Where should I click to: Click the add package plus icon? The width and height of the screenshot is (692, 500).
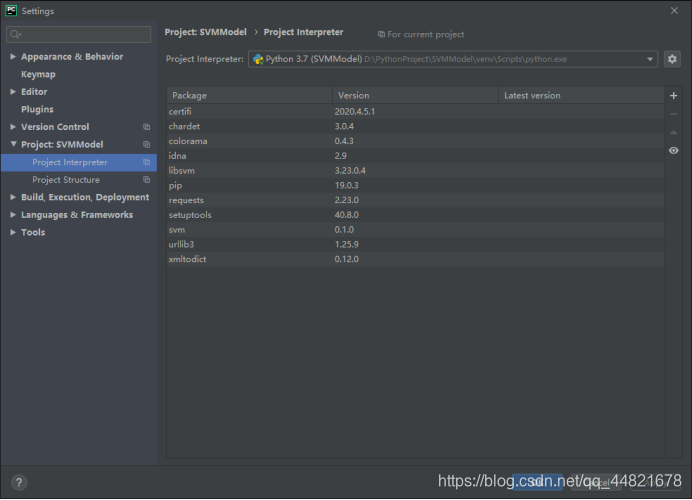673,96
